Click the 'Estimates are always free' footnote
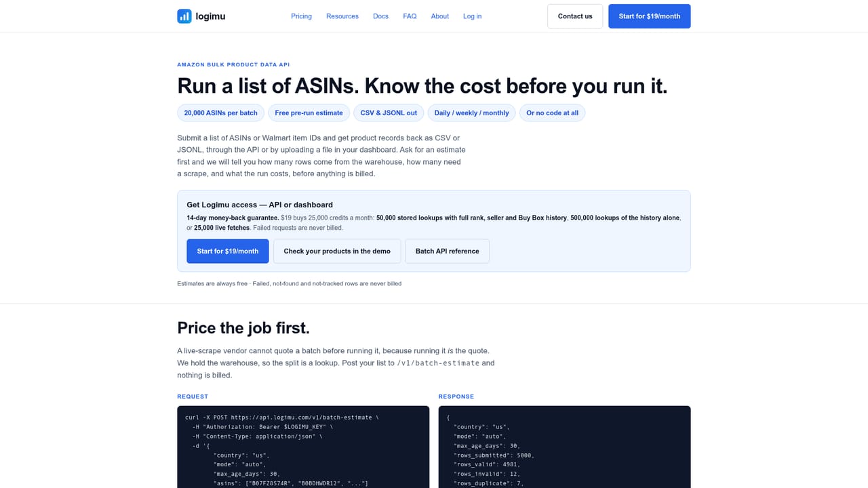Screen dimensions: 868x488 click(212, 283)
